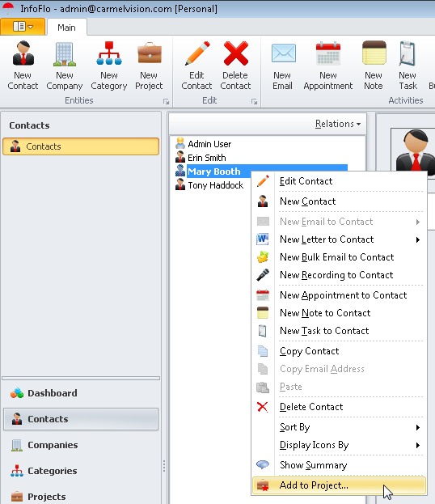Click the Tony Haddock contact icon
Viewport: 435px width, 504px height.
(180, 184)
